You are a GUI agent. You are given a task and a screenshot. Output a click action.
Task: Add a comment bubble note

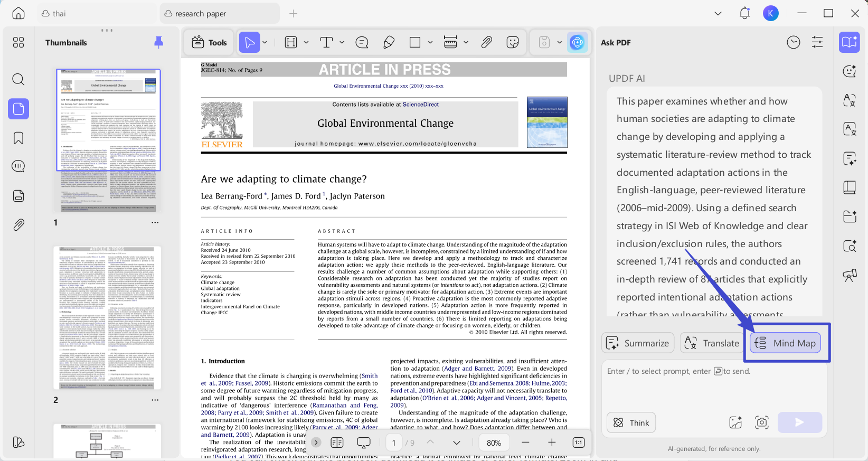coord(362,42)
